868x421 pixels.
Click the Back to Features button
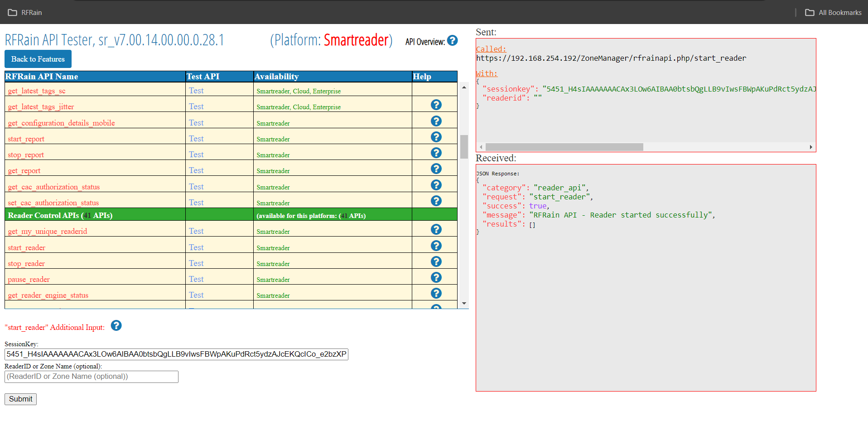click(x=38, y=59)
